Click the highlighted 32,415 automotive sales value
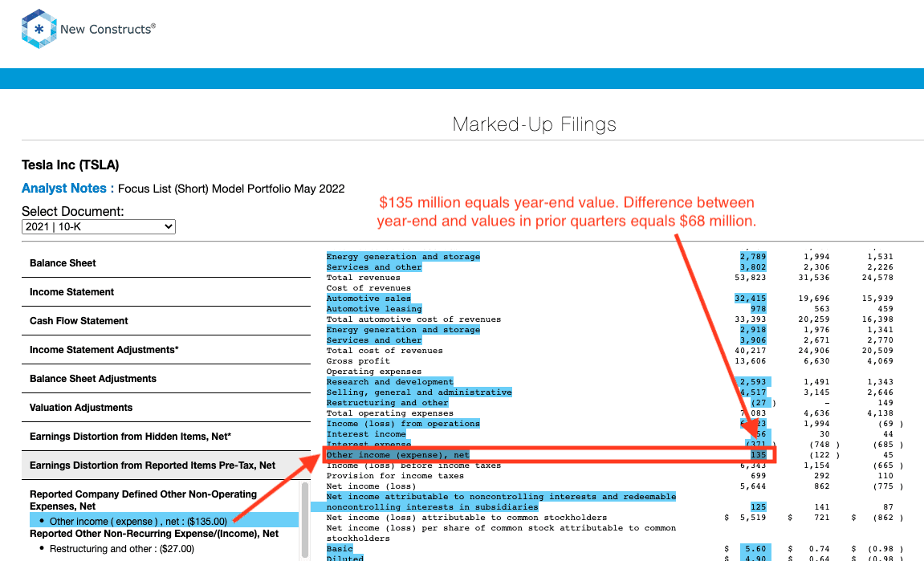Screen dimensions: 924x561 [750, 299]
